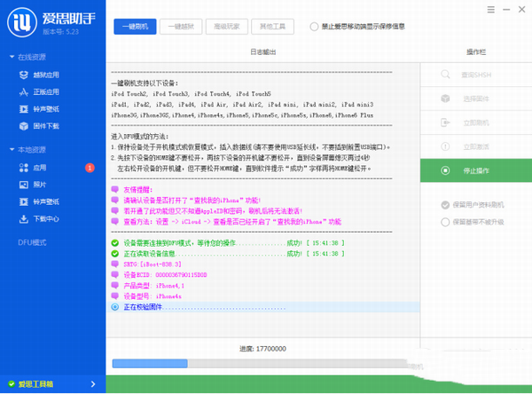
Task: Switch to the 其他工具 tab
Action: point(272,27)
